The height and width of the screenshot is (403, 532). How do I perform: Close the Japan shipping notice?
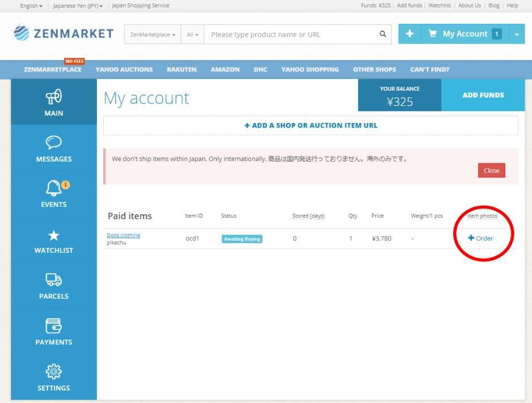(x=491, y=171)
